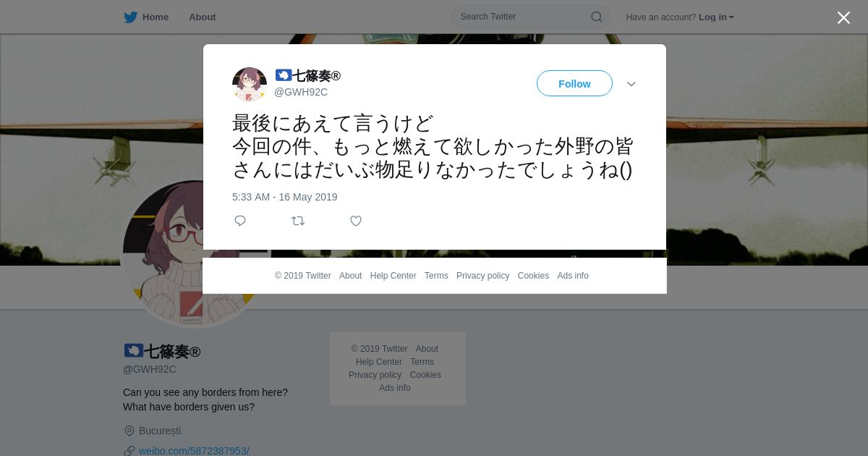The width and height of the screenshot is (868, 456).
Task: Follow the @GWH92C account
Action: [574, 84]
